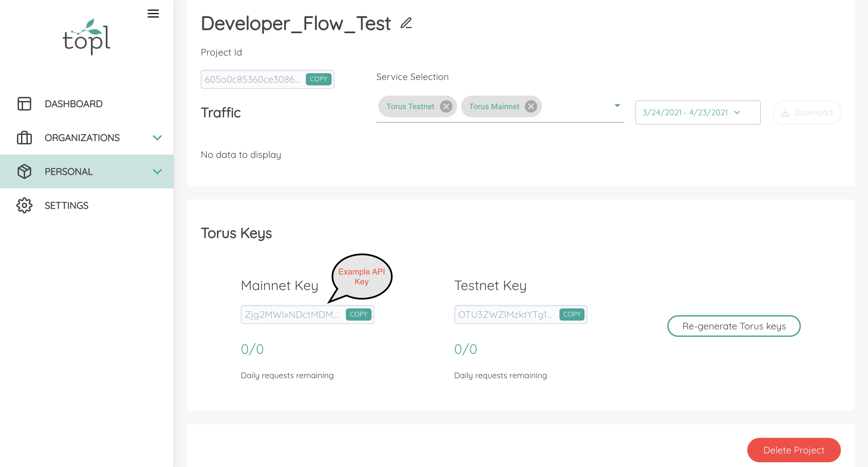Viewport: 868px width, 467px height.
Task: Open the SETTINGS menu item
Action: point(66,205)
